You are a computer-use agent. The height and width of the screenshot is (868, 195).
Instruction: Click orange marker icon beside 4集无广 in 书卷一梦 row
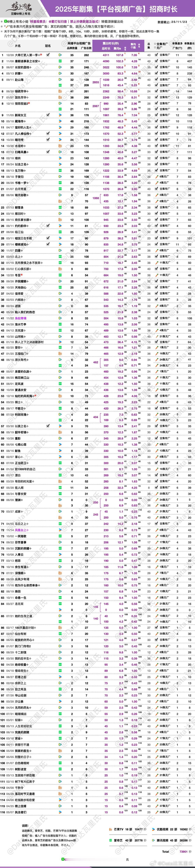click(x=157, y=183)
